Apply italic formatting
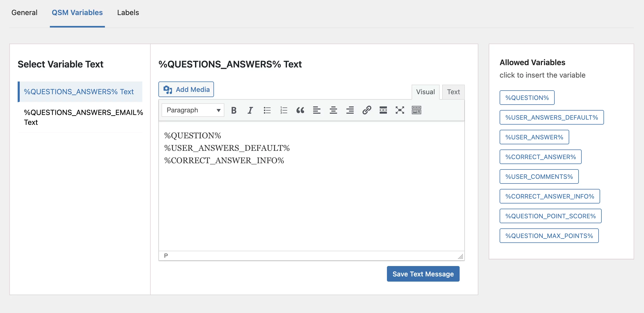The height and width of the screenshot is (313, 644). pos(250,110)
